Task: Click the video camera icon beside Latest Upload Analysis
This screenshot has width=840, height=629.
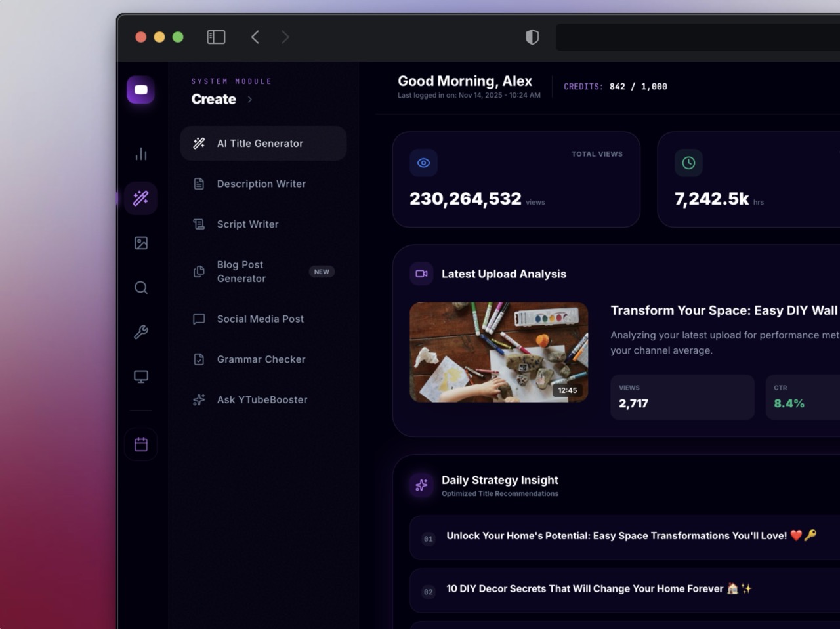Action: coord(421,274)
